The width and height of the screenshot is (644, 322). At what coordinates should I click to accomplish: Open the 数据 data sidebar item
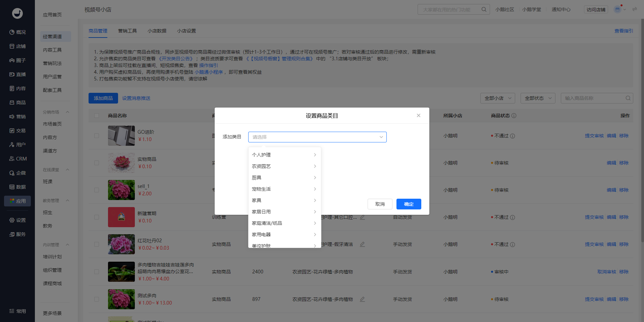click(17, 187)
